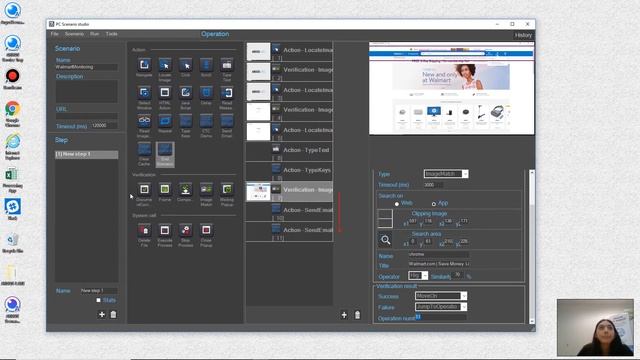Open the Tools menu
Image resolution: width=640 pixels, height=360 pixels.
click(x=111, y=34)
